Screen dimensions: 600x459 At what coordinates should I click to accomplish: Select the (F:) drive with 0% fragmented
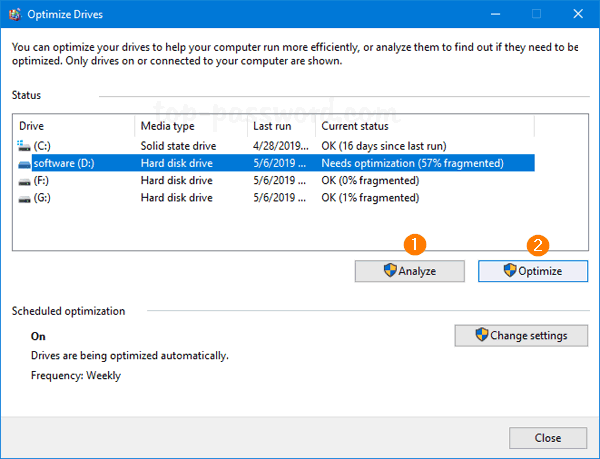coord(200,181)
